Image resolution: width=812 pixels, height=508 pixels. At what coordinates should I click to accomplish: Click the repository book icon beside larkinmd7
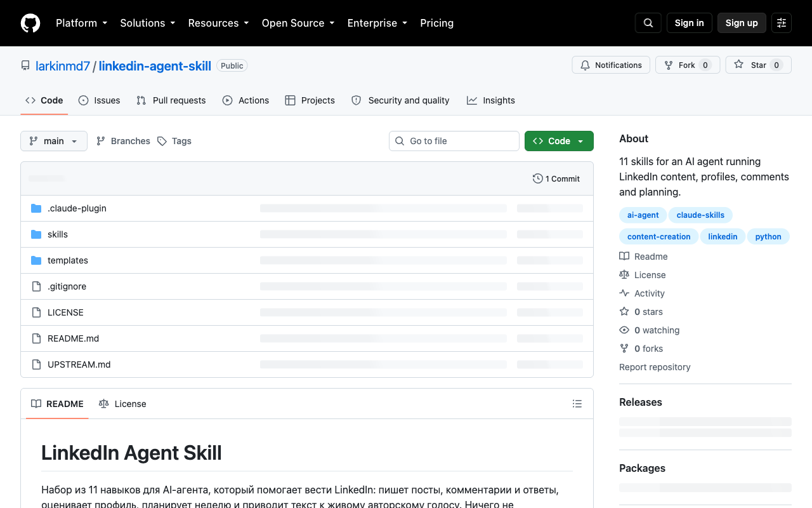[x=25, y=65]
